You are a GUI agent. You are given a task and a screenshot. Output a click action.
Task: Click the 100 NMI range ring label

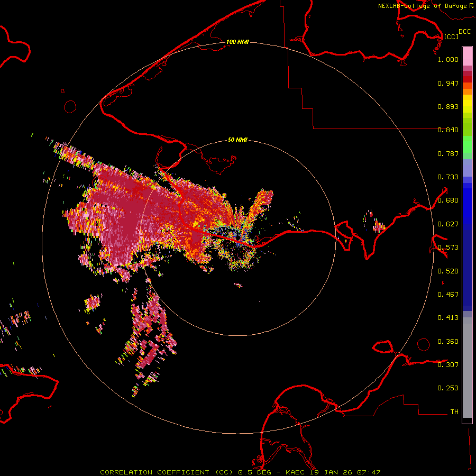[x=237, y=42]
